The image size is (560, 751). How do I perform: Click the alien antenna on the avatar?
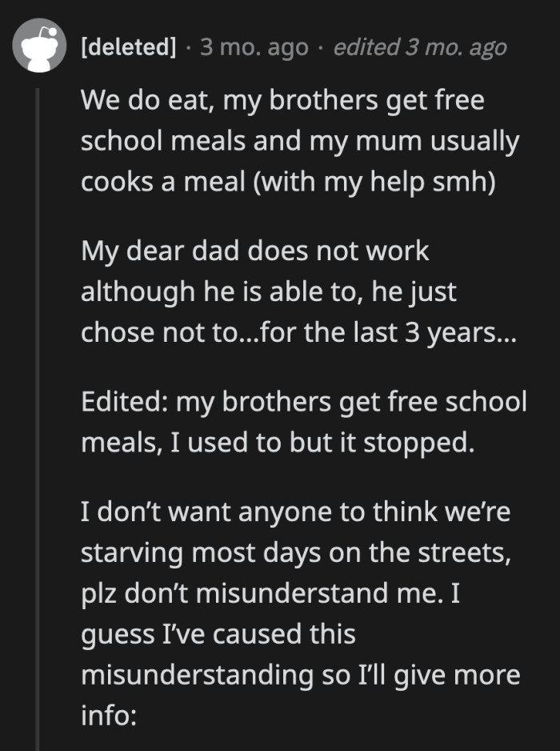(51, 32)
